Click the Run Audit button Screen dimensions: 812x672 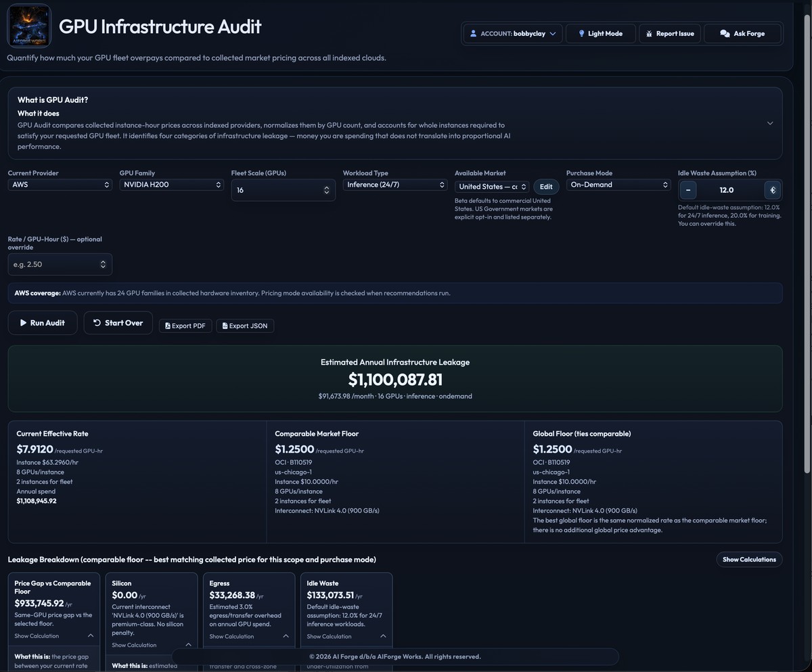(x=43, y=323)
